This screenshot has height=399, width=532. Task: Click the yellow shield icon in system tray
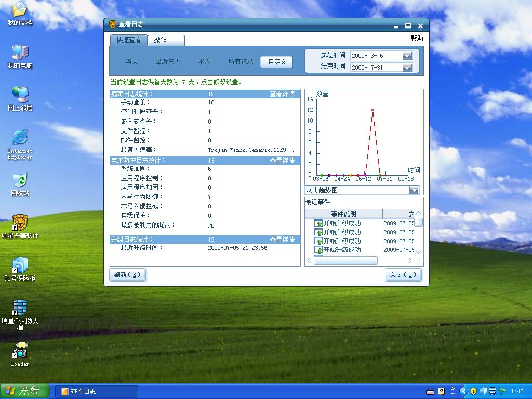(473, 391)
